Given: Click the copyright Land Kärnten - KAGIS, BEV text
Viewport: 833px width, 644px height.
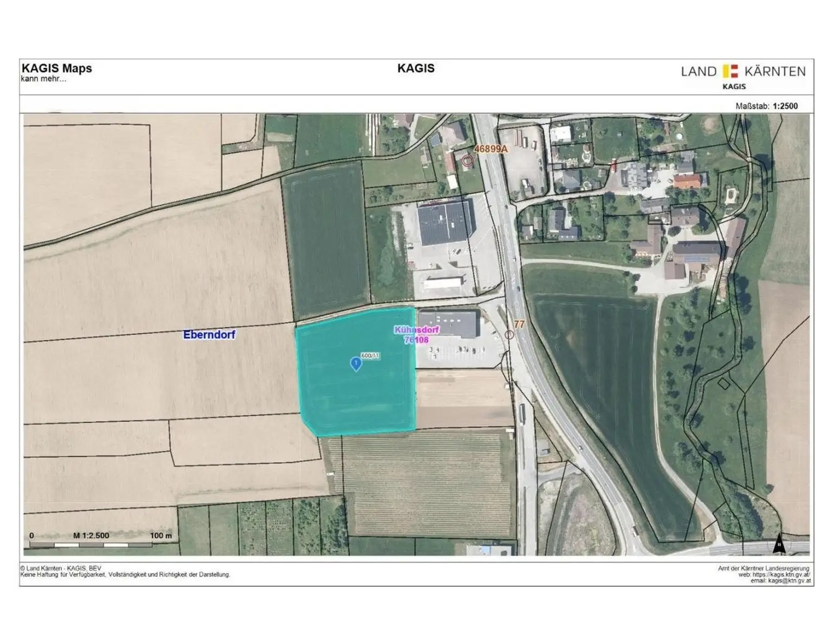Looking at the screenshot, I should click(x=61, y=569).
